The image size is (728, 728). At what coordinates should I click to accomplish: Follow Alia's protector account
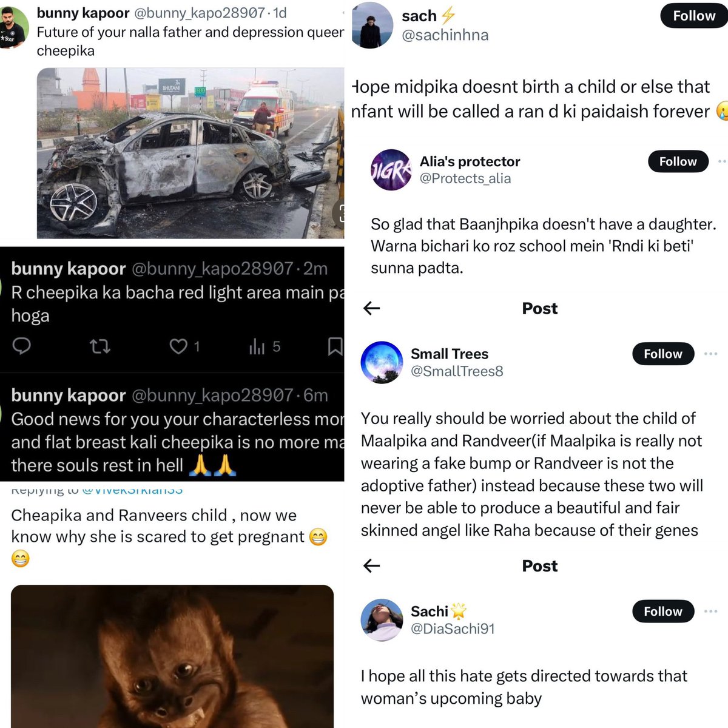pos(678,161)
